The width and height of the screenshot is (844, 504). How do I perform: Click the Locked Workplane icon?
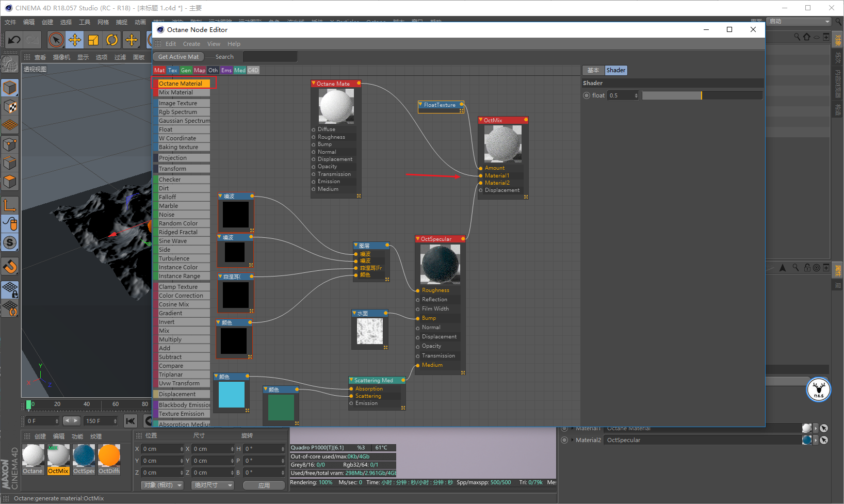(10, 290)
